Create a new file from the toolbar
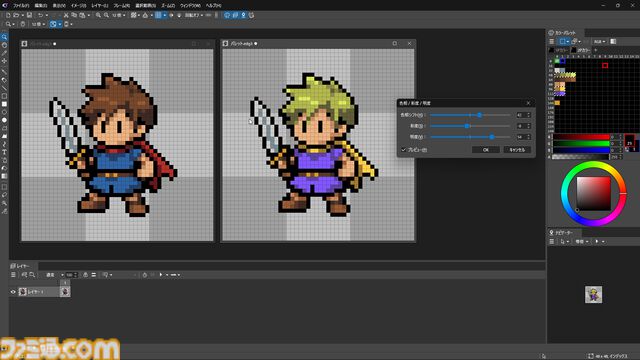The image size is (640, 360). tap(8, 15)
